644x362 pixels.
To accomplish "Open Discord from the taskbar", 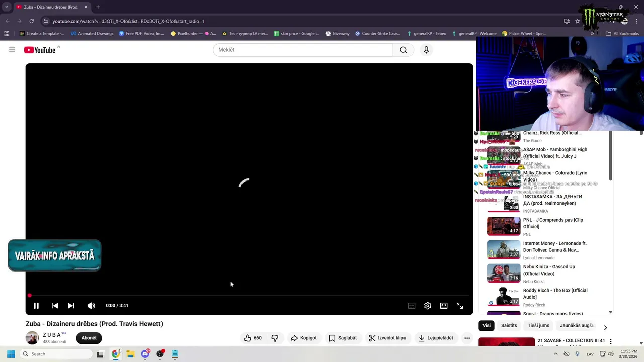I will coord(145,354).
